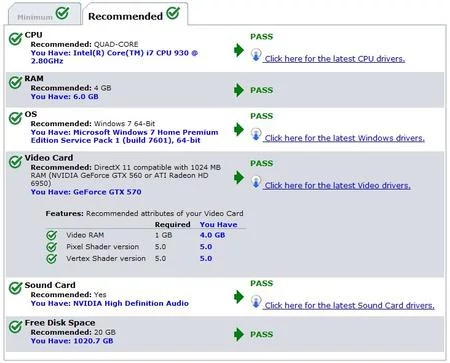Click the green checkmark beside RAM
Screen dimensions: 450x363
[x=15, y=83]
